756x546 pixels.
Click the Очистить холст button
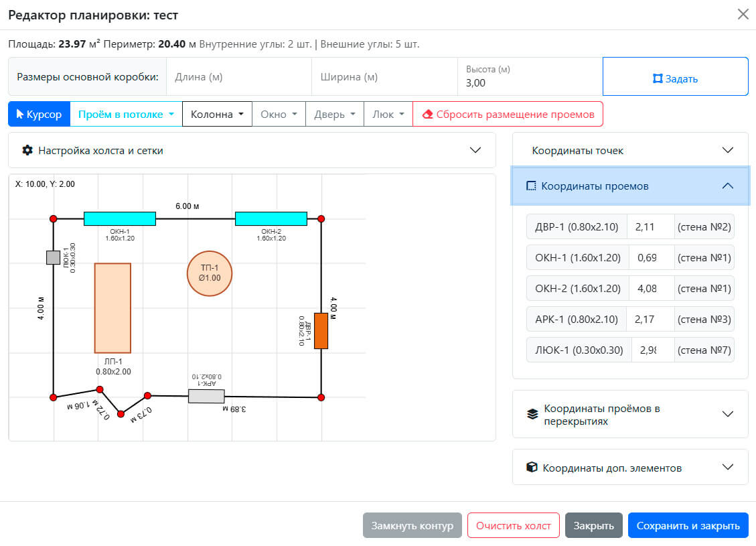click(x=513, y=525)
